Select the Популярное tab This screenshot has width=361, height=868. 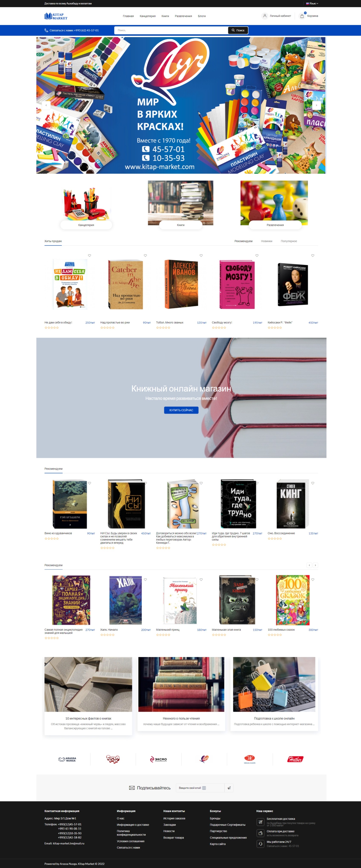click(x=289, y=241)
